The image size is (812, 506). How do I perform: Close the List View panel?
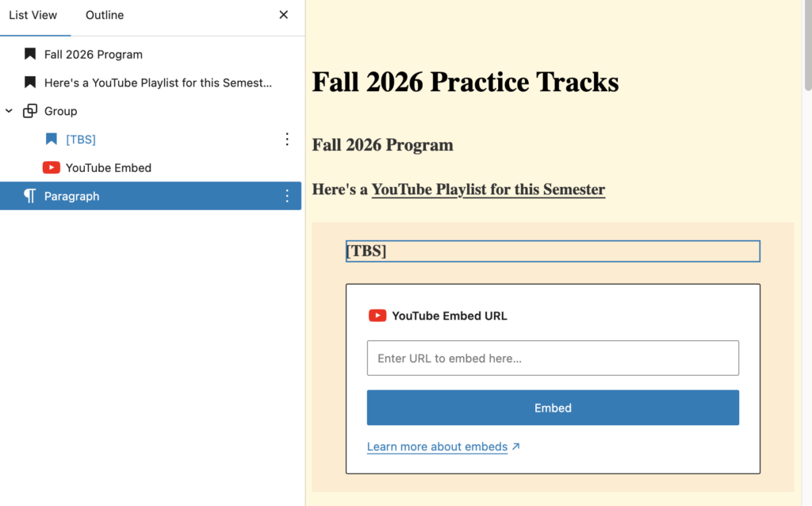click(284, 15)
